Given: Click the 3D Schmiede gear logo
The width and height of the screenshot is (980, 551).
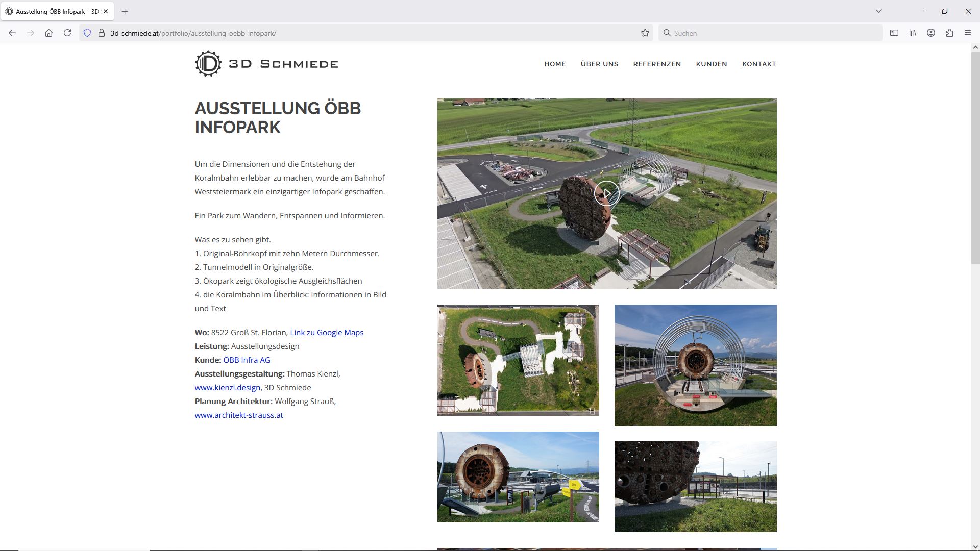Looking at the screenshot, I should (208, 64).
